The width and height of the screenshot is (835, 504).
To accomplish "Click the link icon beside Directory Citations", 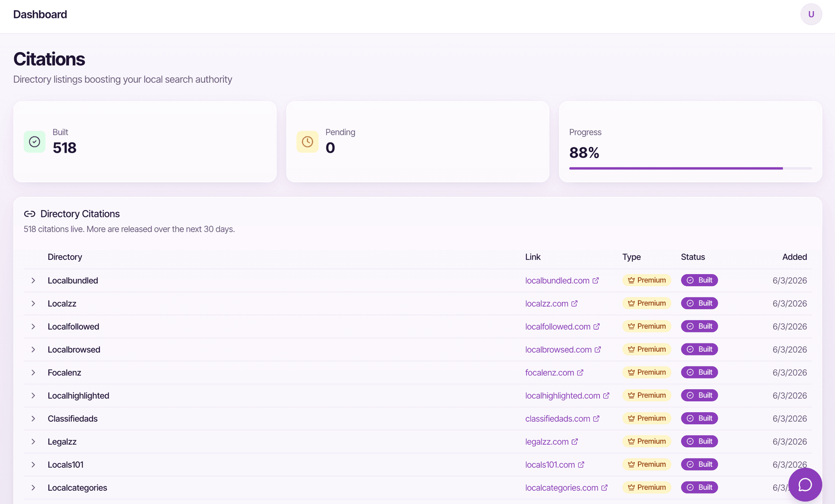I will [x=30, y=214].
